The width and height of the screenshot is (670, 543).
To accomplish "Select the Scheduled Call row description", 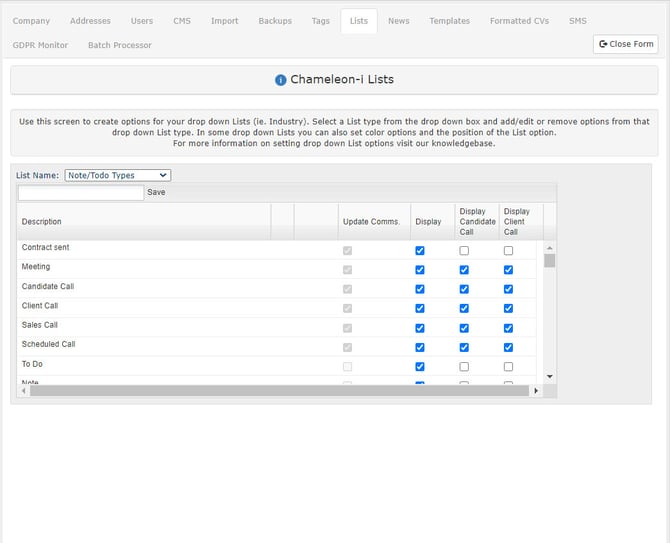I will pyautogui.click(x=48, y=344).
